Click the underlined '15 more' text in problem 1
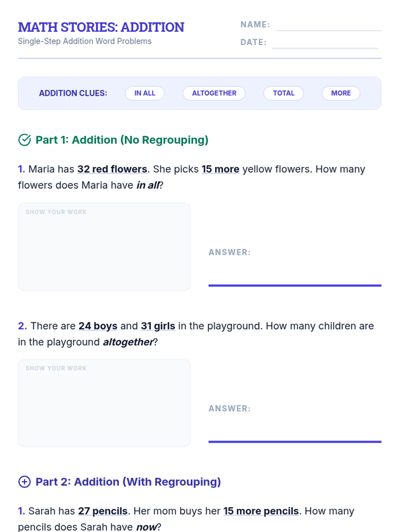 (220, 169)
